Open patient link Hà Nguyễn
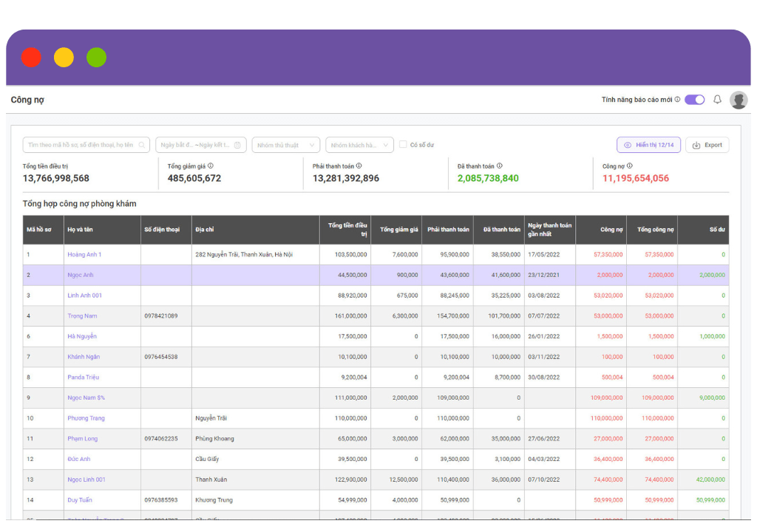The width and height of the screenshot is (757, 532). click(82, 336)
